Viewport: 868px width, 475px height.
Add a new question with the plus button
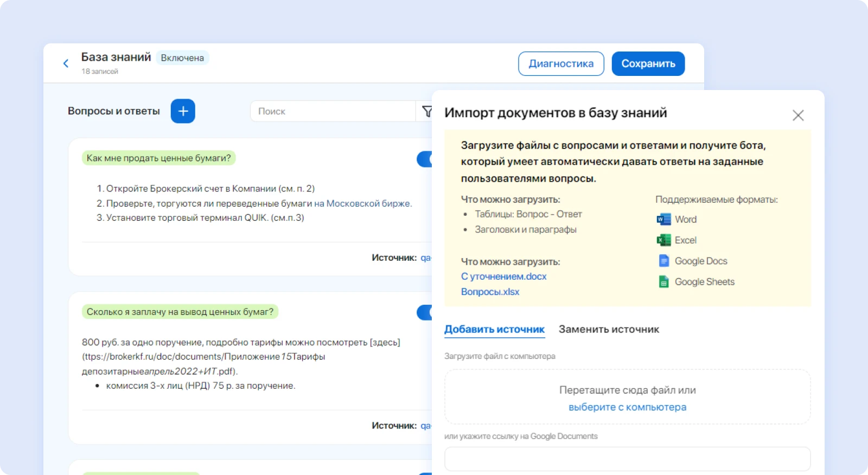coord(183,111)
